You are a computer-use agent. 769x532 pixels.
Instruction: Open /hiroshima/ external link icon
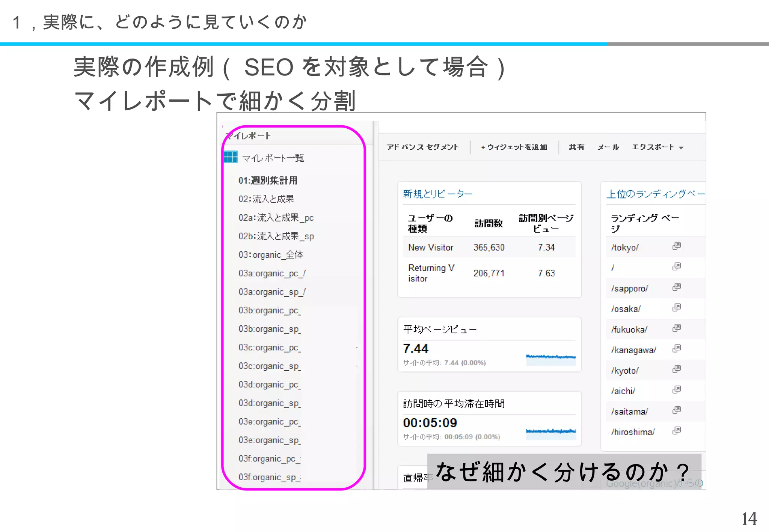tap(676, 431)
